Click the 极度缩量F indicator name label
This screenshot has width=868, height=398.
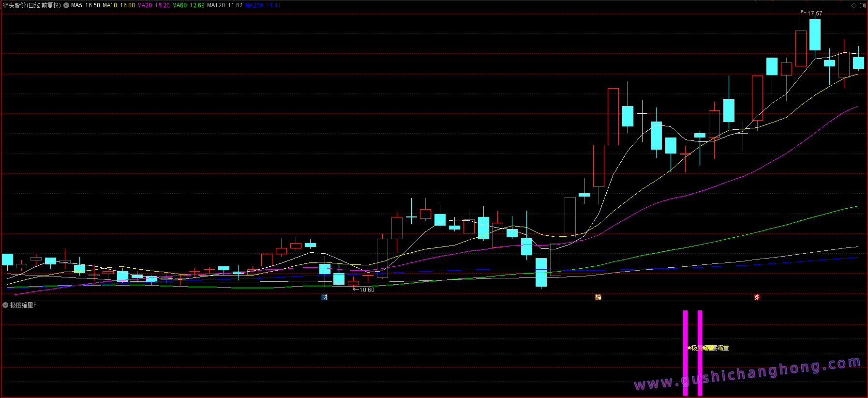click(23, 305)
